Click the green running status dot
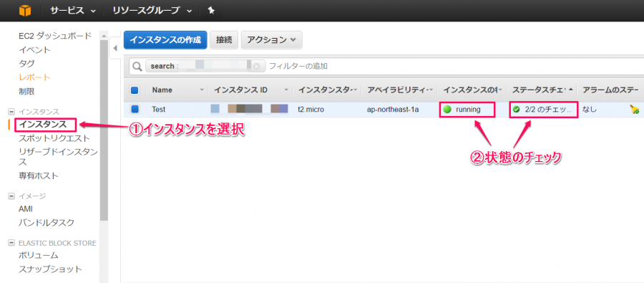The height and width of the screenshot is (283, 644). pyautogui.click(x=447, y=110)
